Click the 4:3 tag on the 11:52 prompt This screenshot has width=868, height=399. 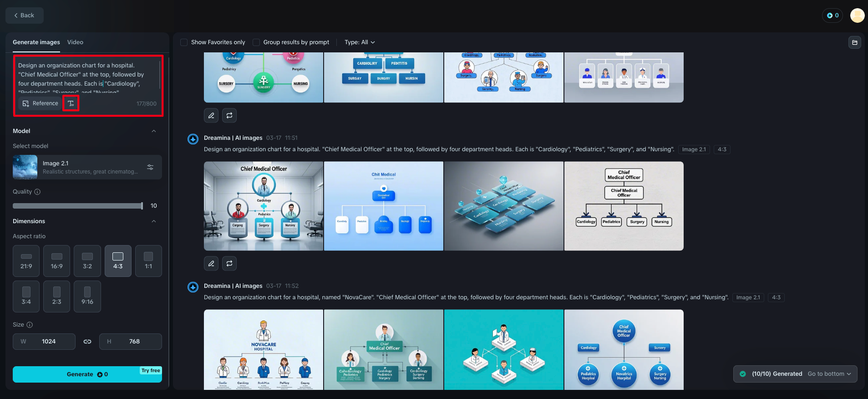pyautogui.click(x=777, y=297)
